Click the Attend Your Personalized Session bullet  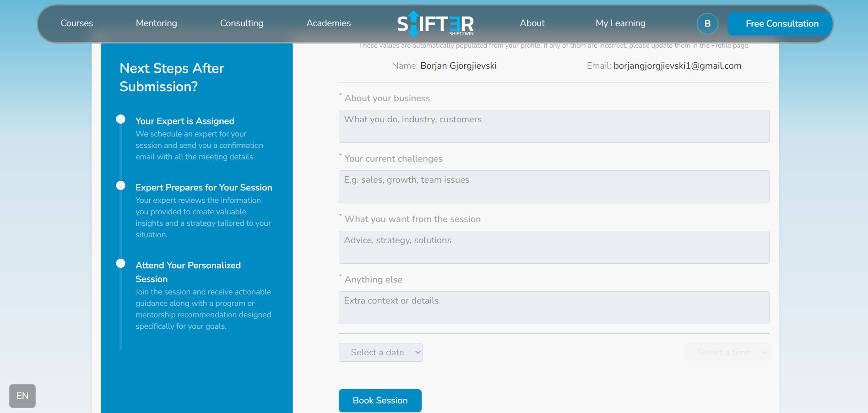click(121, 263)
